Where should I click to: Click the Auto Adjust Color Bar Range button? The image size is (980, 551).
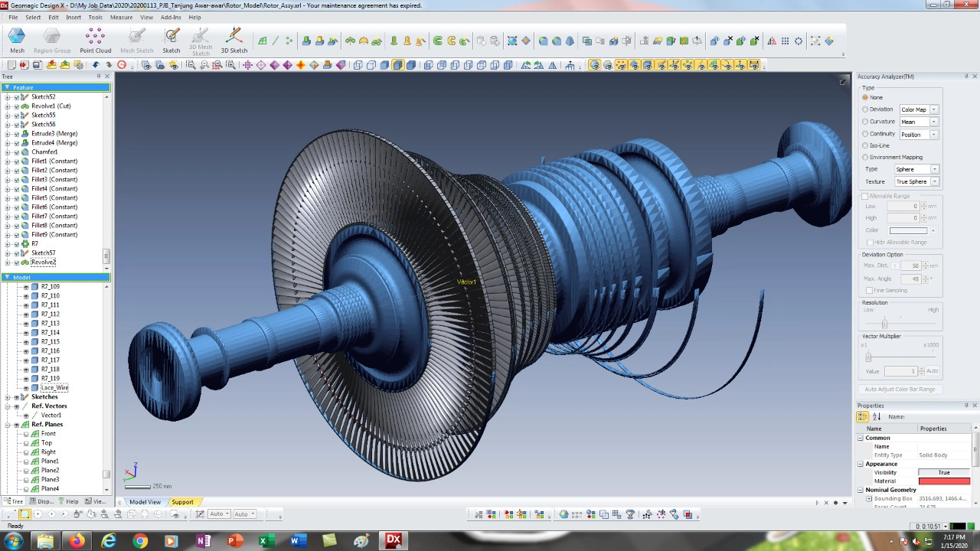(900, 390)
